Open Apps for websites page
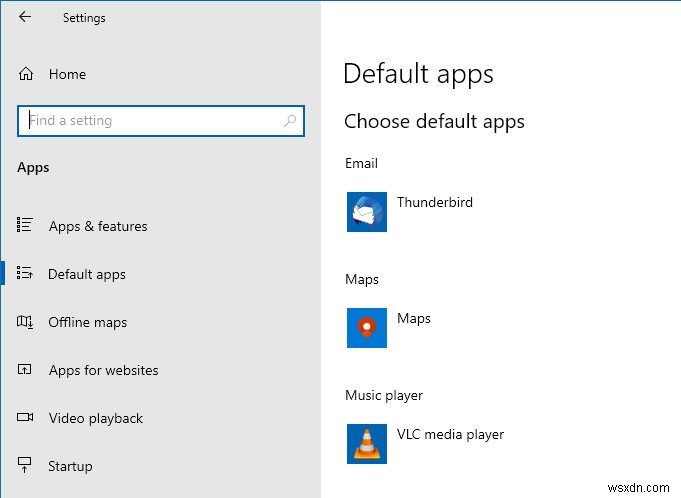Viewport: 681px width, 498px height. point(104,370)
